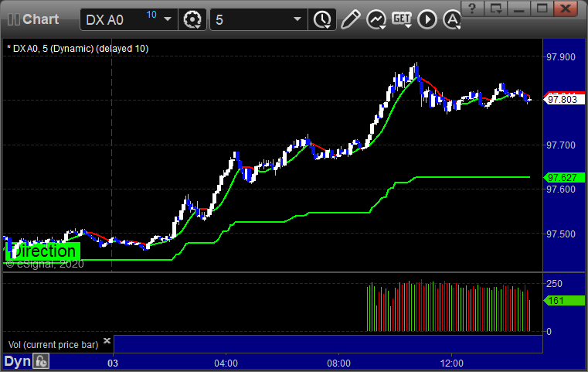This screenshot has height=372, width=588.
Task: Close the Vol study pane with x
Action: [107, 340]
